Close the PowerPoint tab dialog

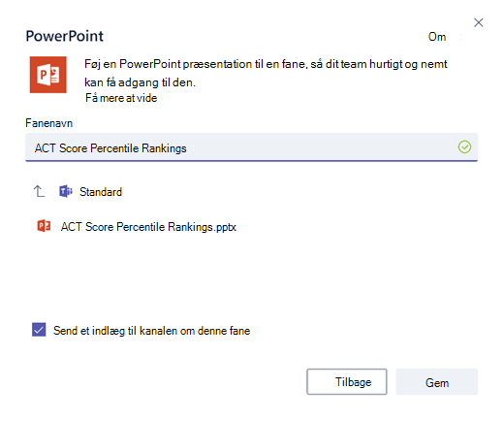click(478, 22)
